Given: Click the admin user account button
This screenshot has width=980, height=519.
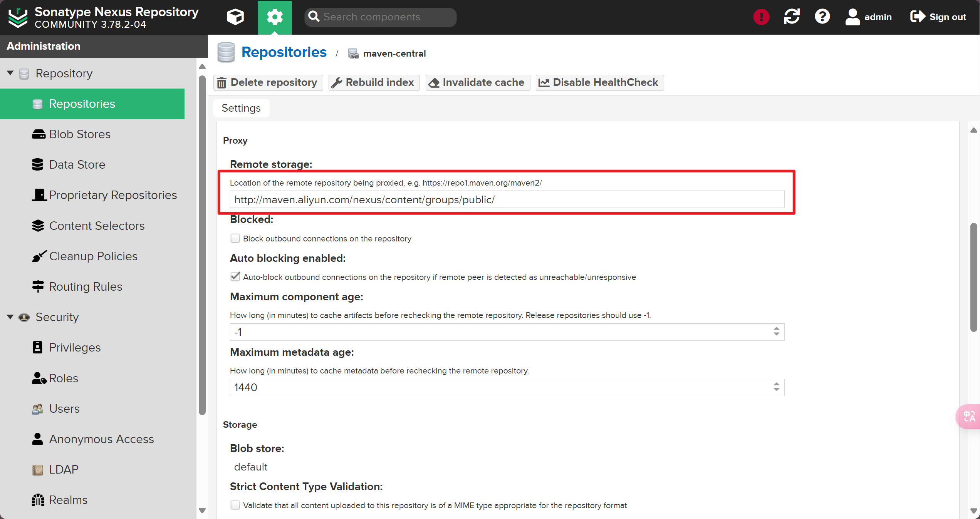Looking at the screenshot, I should click(868, 17).
